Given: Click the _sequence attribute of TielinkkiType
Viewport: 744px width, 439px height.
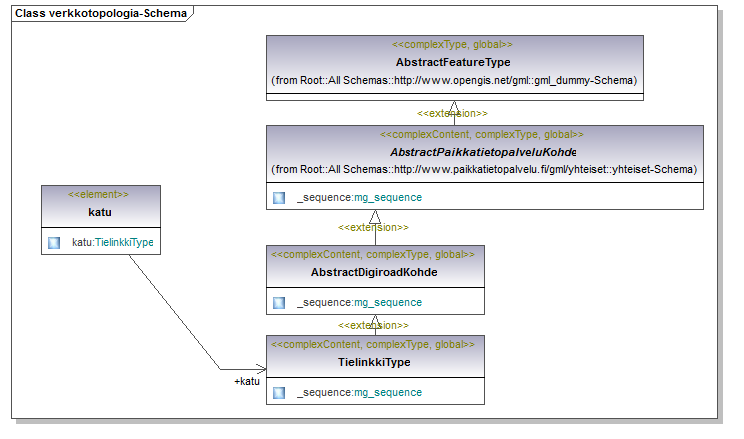Looking at the screenshot, I should coord(359,392).
